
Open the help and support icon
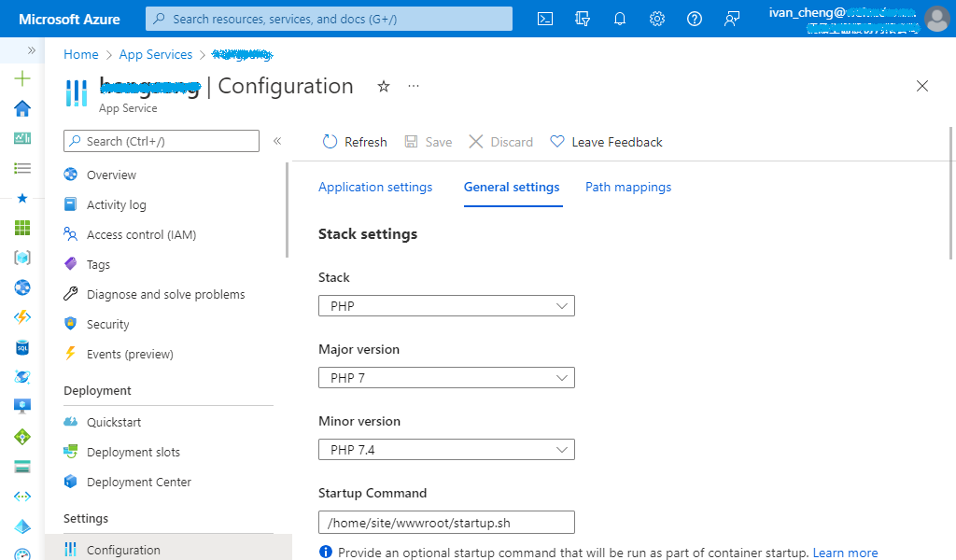[694, 19]
